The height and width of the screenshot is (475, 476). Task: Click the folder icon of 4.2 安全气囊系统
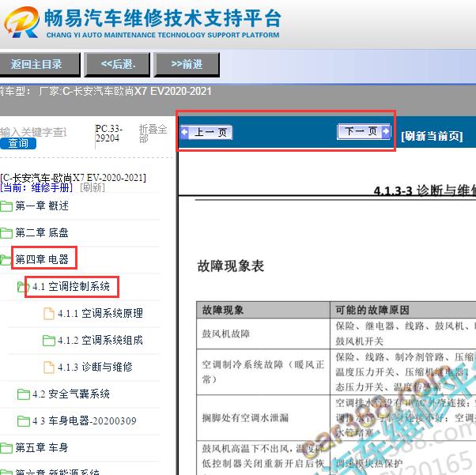[x=24, y=394]
